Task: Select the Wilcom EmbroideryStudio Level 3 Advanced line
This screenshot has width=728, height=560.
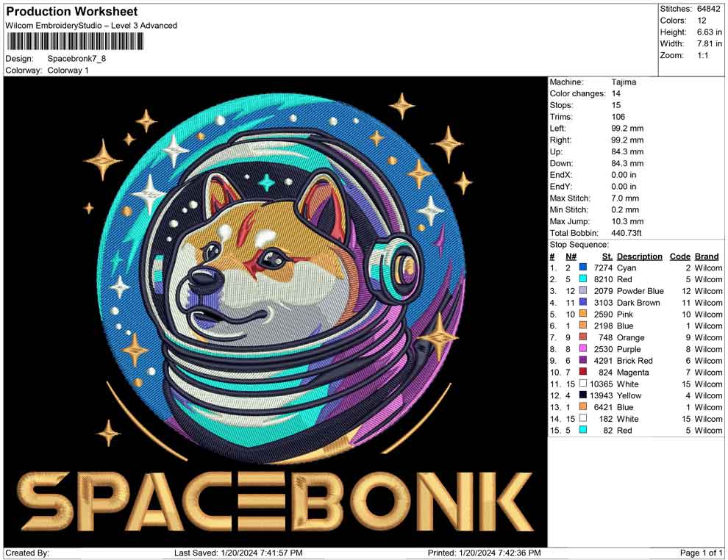Action: (x=91, y=26)
